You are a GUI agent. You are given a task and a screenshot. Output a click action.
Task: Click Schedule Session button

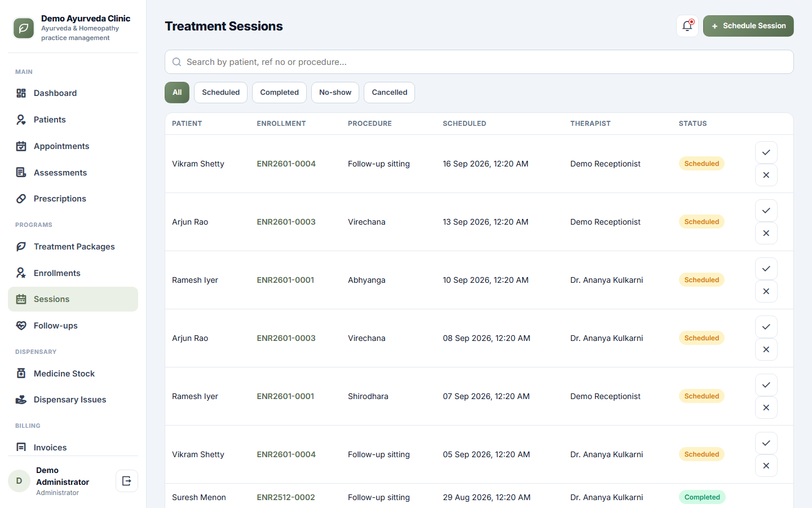pyautogui.click(x=748, y=26)
